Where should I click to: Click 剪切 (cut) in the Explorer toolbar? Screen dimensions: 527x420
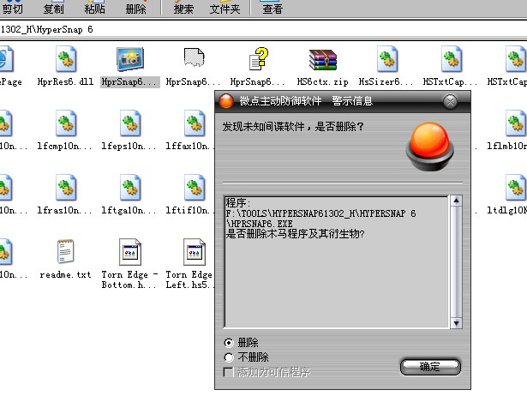[x=13, y=9]
